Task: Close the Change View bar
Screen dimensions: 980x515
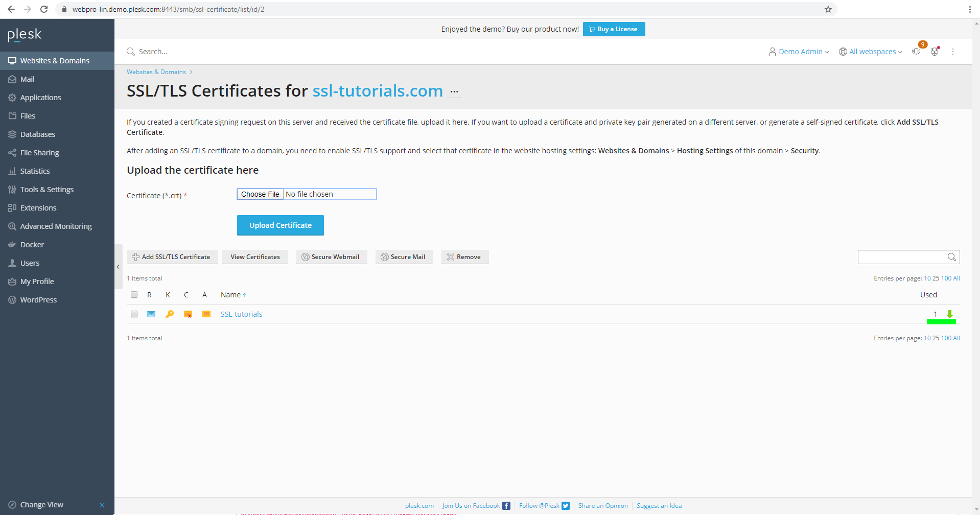Action: (x=102, y=505)
